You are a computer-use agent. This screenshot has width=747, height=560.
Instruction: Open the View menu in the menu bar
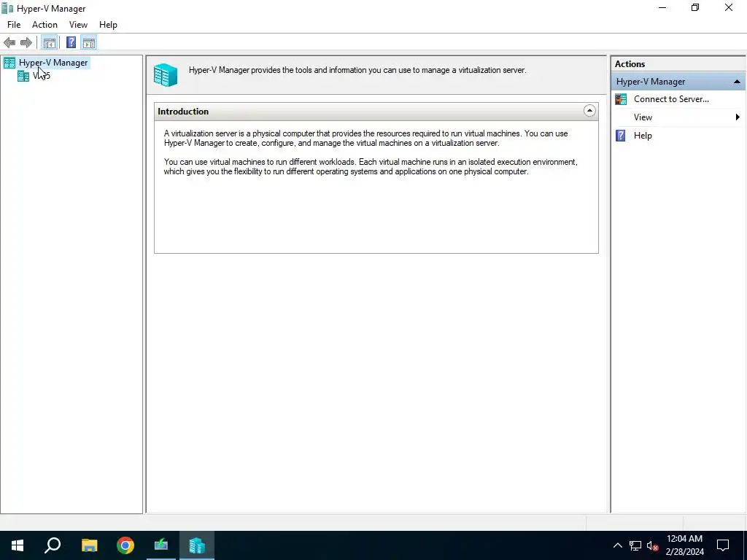[78, 25]
